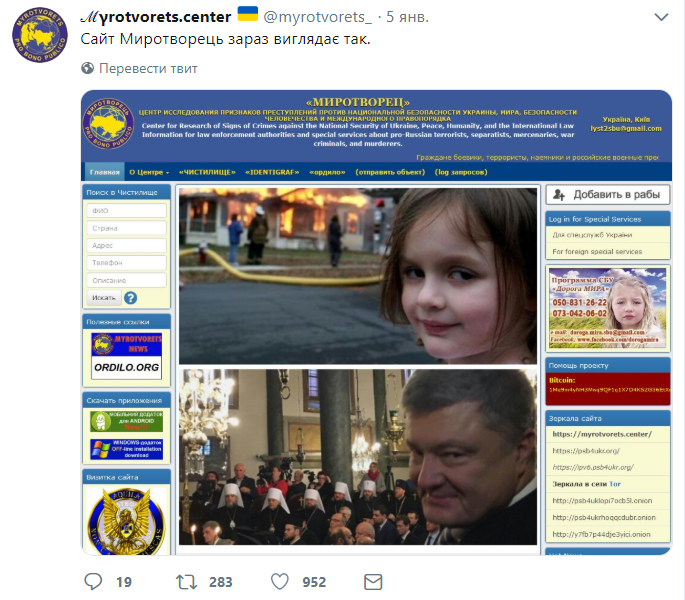Image resolution: width=685 pixels, height=600 pixels.
Task: Open the Myrotvorets profile avatar
Action: coord(40,35)
